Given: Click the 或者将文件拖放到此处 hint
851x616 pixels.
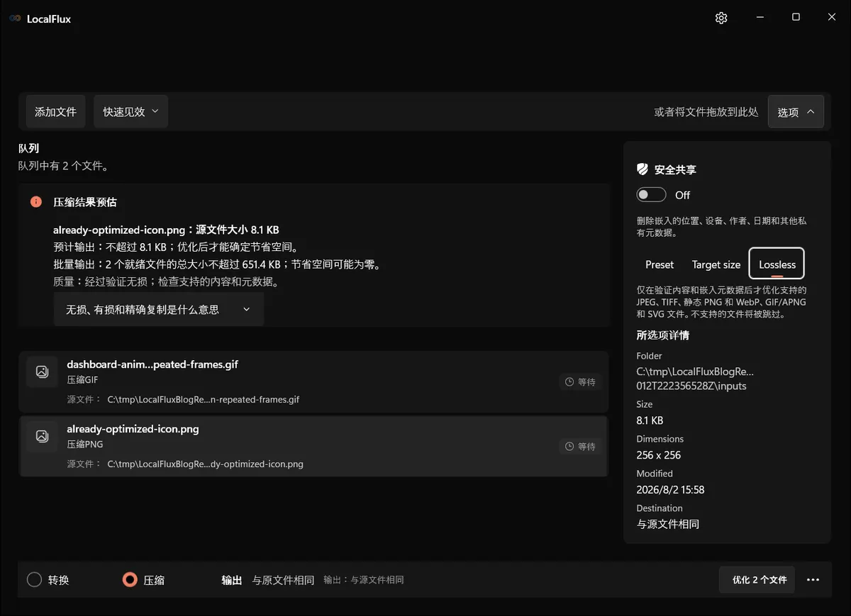Looking at the screenshot, I should pyautogui.click(x=706, y=111).
